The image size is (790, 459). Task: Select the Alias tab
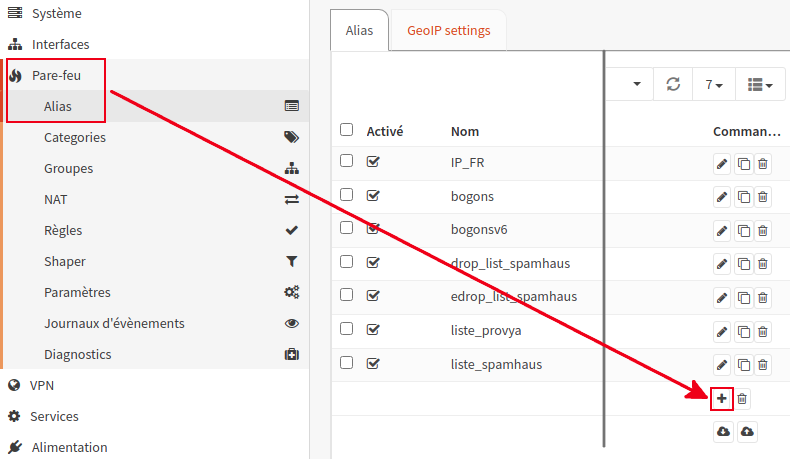(x=359, y=30)
